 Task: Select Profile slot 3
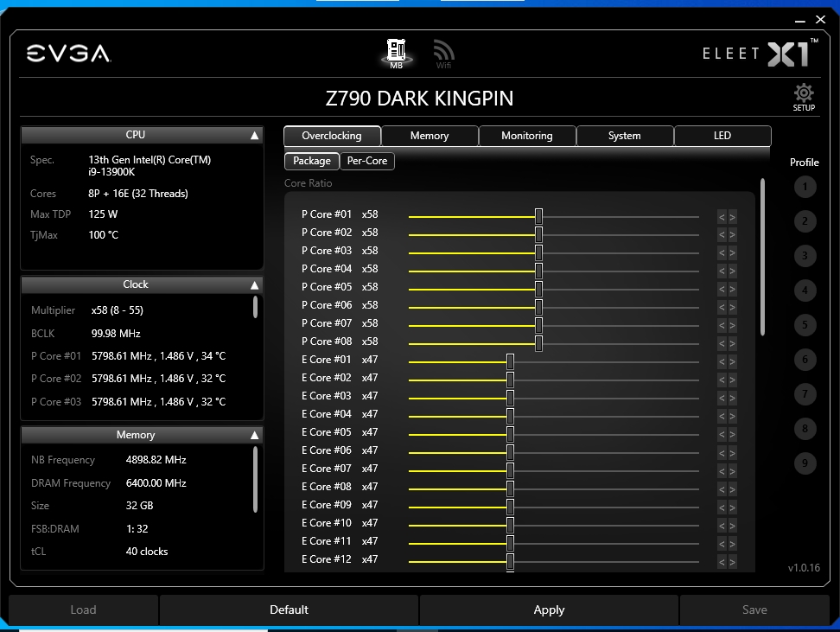805,256
